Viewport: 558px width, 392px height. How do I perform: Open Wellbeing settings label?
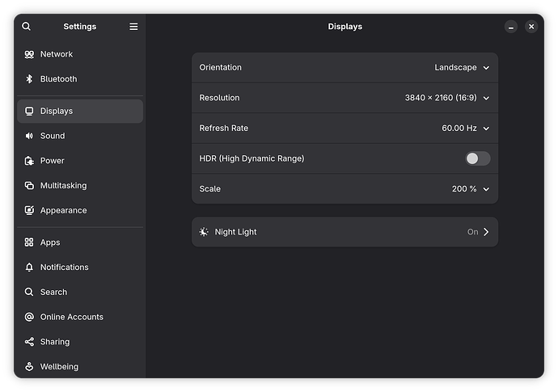59,367
